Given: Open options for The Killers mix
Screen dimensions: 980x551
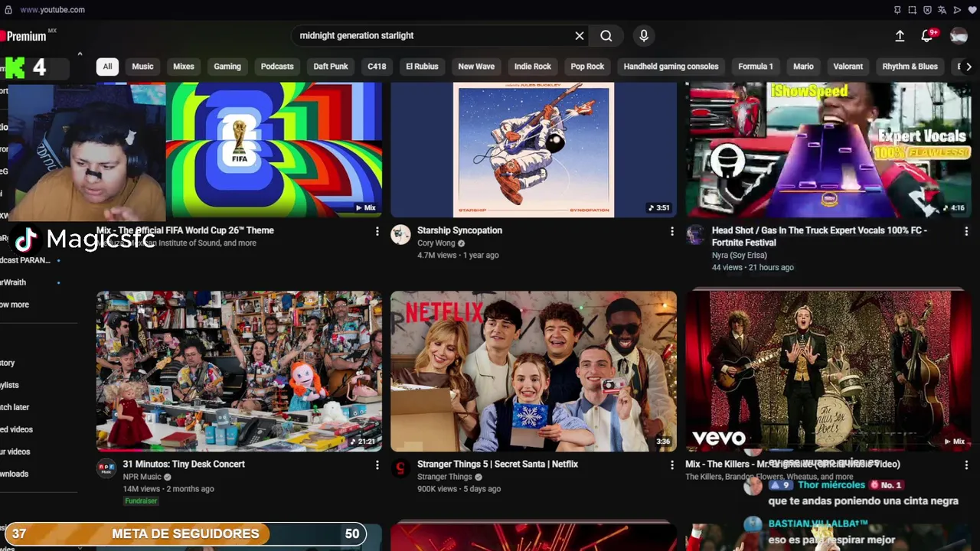Looking at the screenshot, I should (x=966, y=465).
